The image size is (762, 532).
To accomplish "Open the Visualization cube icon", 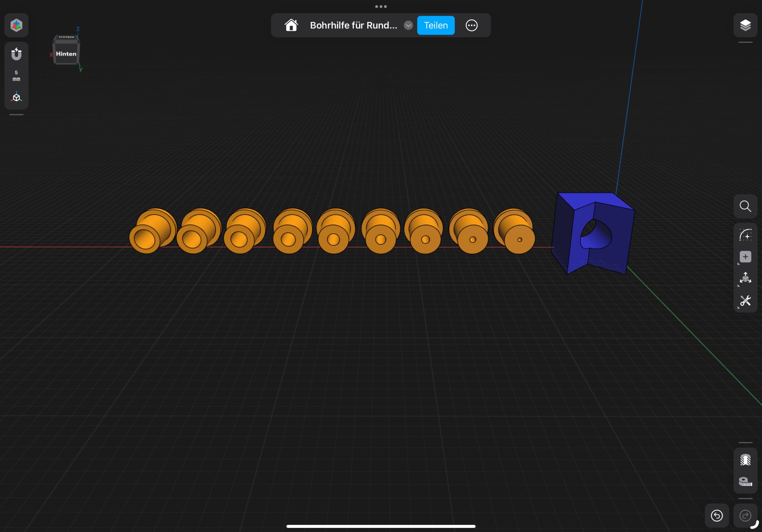I will point(16,25).
